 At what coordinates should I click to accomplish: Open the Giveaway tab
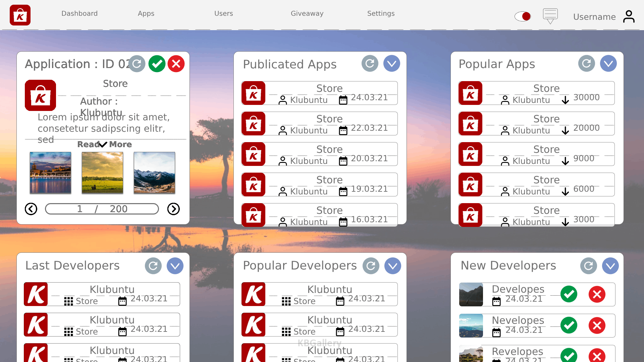point(307,13)
